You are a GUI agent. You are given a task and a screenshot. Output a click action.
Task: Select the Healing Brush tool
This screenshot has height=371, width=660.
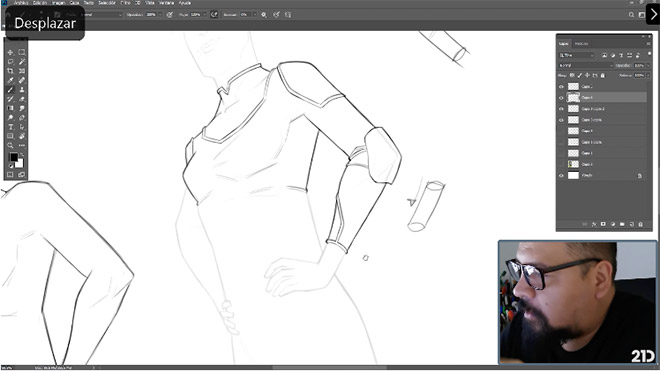(22, 80)
